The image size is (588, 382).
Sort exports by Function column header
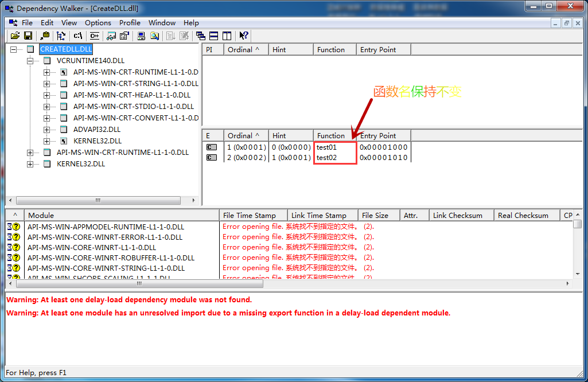pyautogui.click(x=334, y=135)
